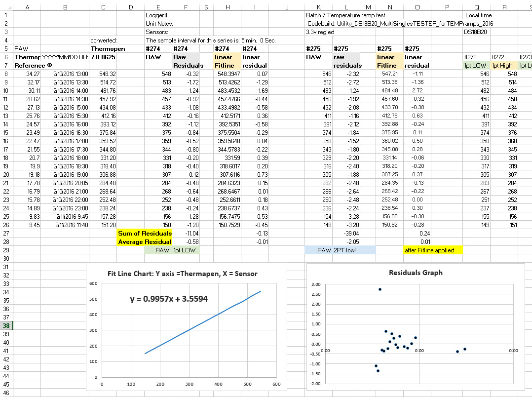Click the bold "Thermopen" header cell
The width and height of the screenshot is (532, 397).
108,49
